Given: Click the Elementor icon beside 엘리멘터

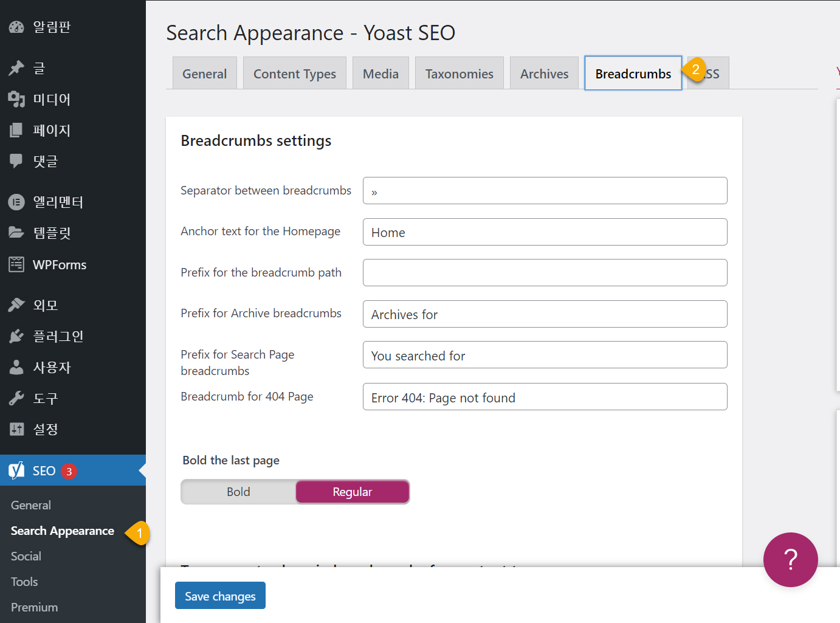Looking at the screenshot, I should pos(16,202).
